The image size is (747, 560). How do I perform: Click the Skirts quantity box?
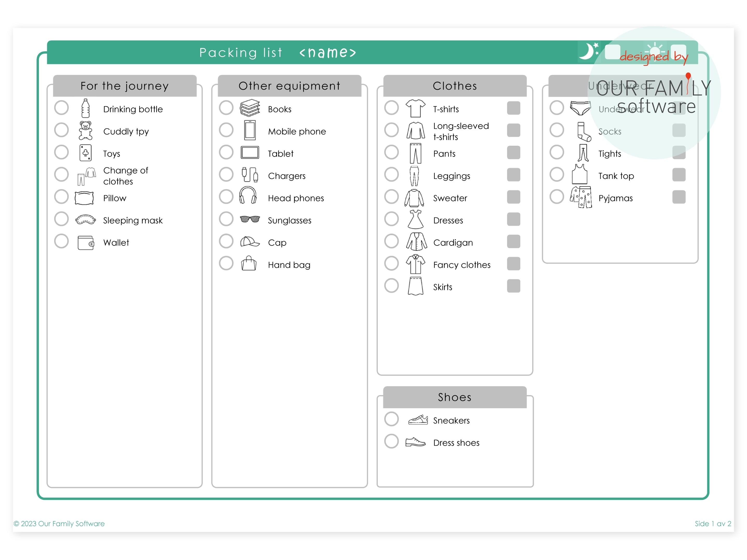(514, 286)
